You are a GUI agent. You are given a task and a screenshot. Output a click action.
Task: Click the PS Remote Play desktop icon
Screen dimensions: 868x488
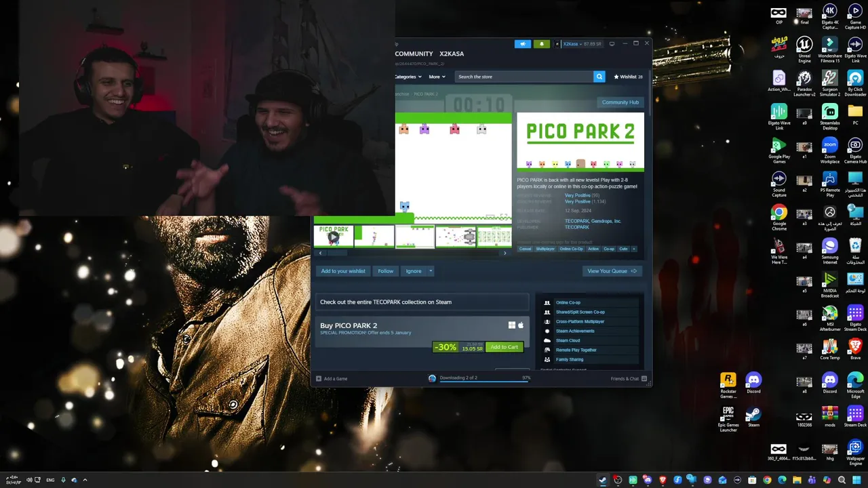pyautogui.click(x=830, y=184)
